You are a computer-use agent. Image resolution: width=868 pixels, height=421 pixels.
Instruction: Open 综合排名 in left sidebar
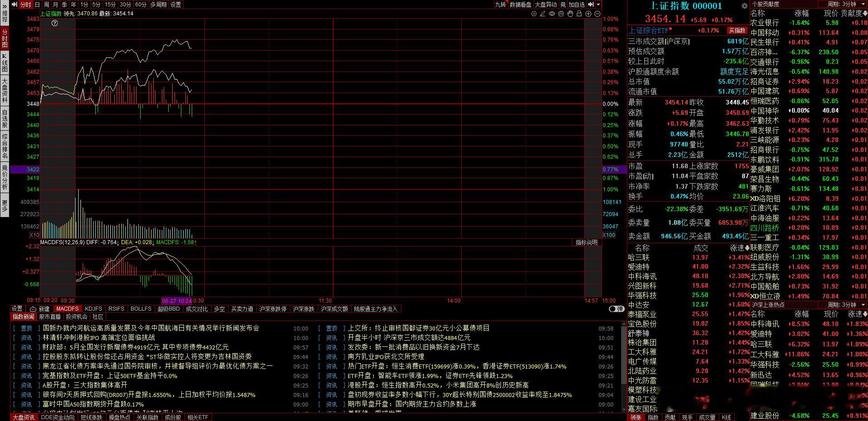(x=5, y=147)
